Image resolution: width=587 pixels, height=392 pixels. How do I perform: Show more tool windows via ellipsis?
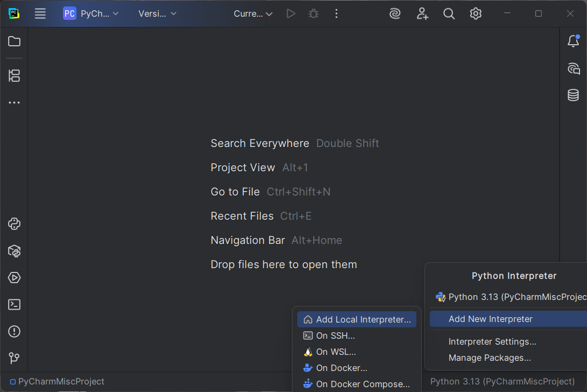pos(15,103)
